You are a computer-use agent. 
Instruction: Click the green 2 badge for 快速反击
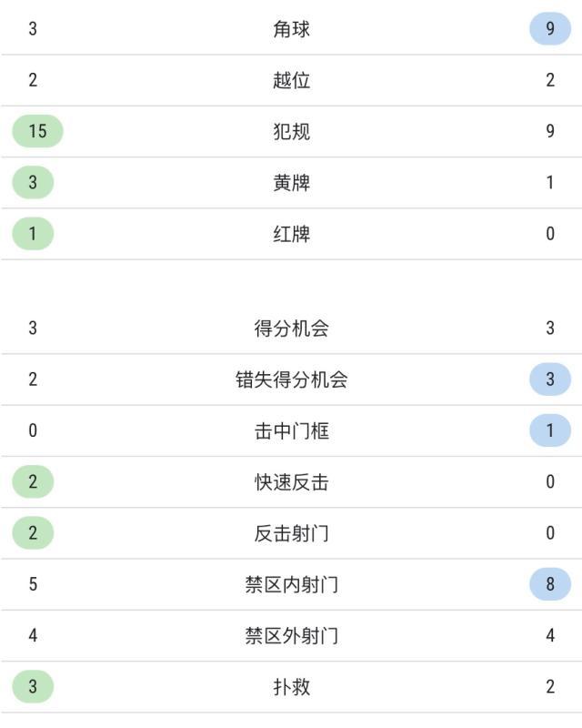click(x=33, y=481)
